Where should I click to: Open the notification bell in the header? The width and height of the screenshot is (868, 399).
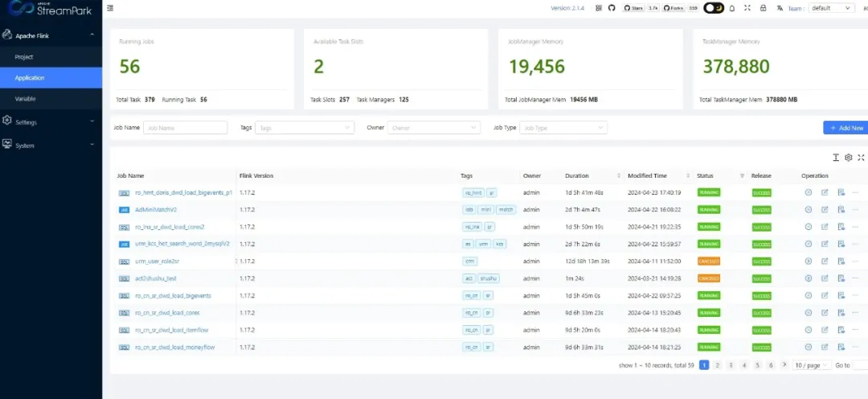pos(731,8)
